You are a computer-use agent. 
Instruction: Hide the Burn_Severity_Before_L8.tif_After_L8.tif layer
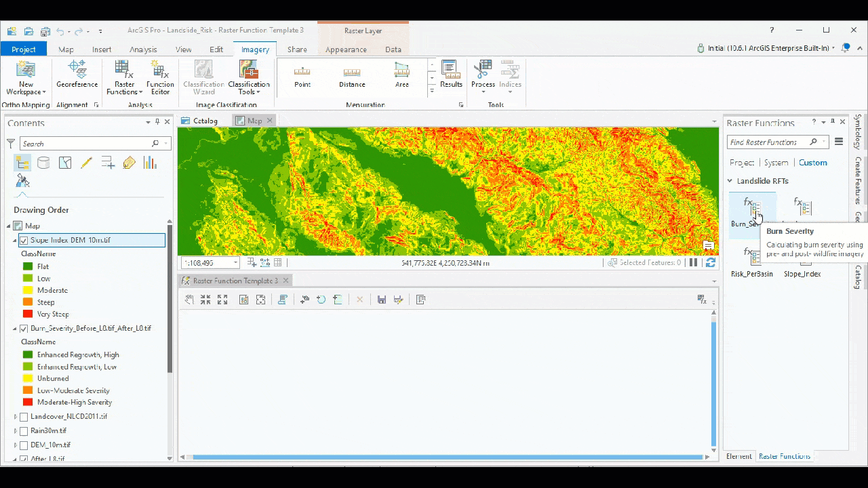point(24,328)
